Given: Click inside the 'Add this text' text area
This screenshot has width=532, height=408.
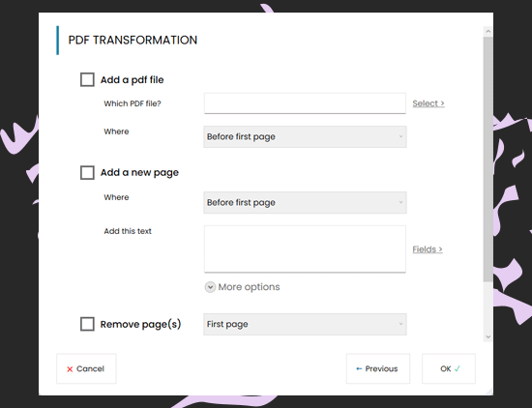Looking at the screenshot, I should click(305, 248).
